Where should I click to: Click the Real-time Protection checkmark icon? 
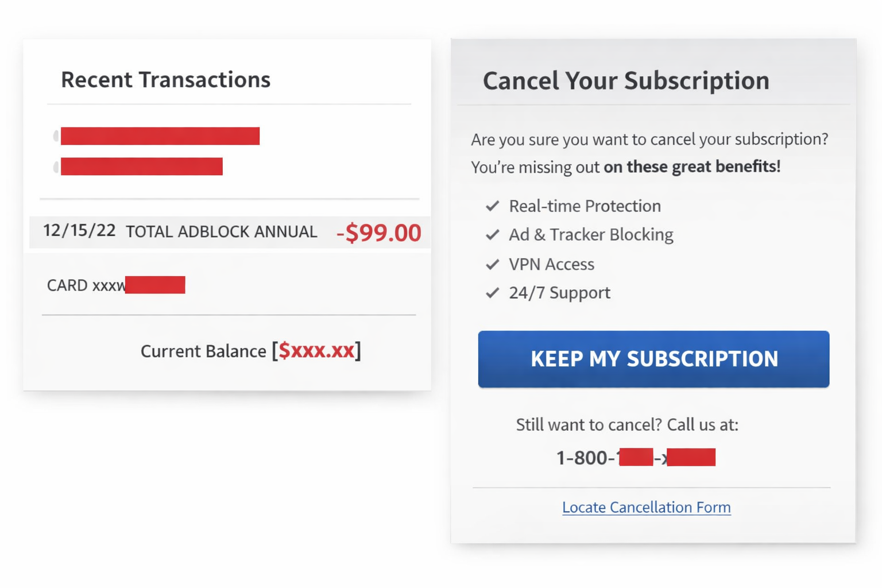(x=492, y=206)
